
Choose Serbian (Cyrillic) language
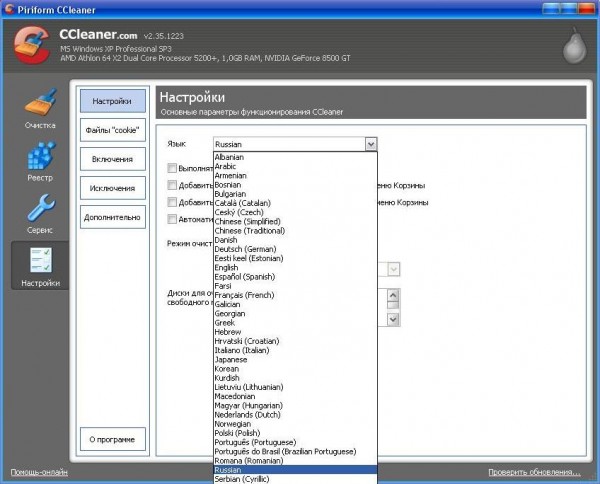295,479
